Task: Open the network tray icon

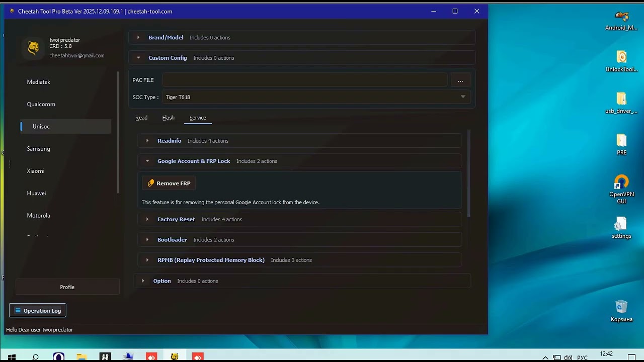Action: [x=556, y=358]
